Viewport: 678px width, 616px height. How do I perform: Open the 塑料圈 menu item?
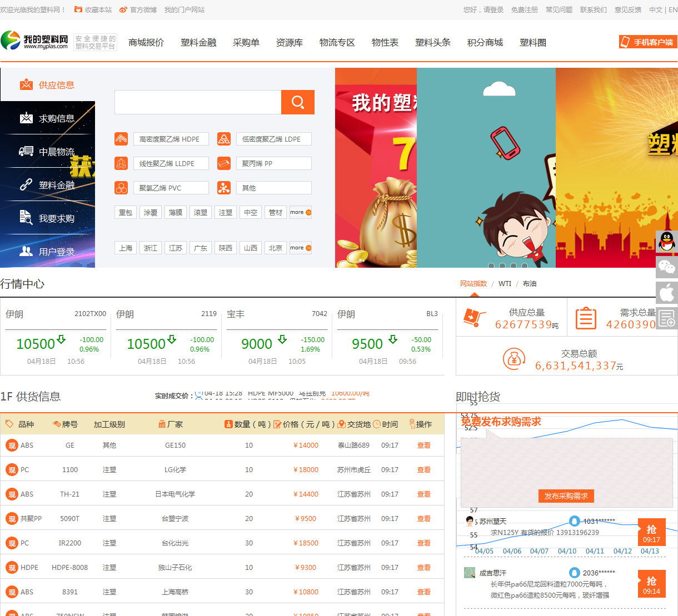tap(533, 43)
